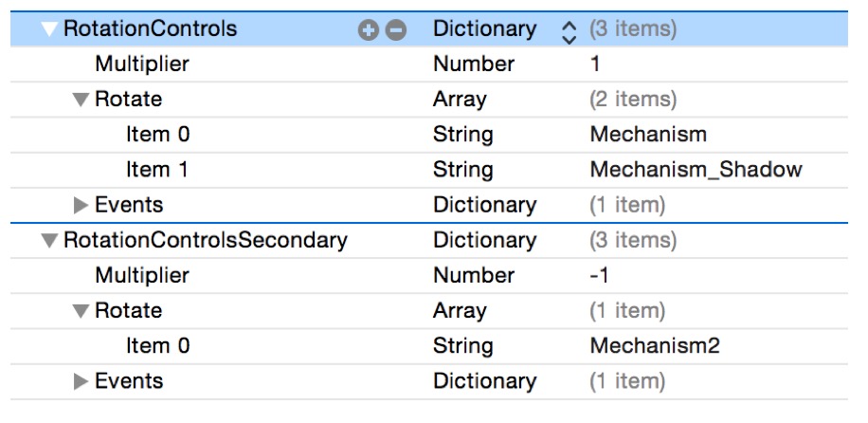Click the Multiplier value of 1
Image resolution: width=868 pixels, height=423 pixels.
(595, 64)
